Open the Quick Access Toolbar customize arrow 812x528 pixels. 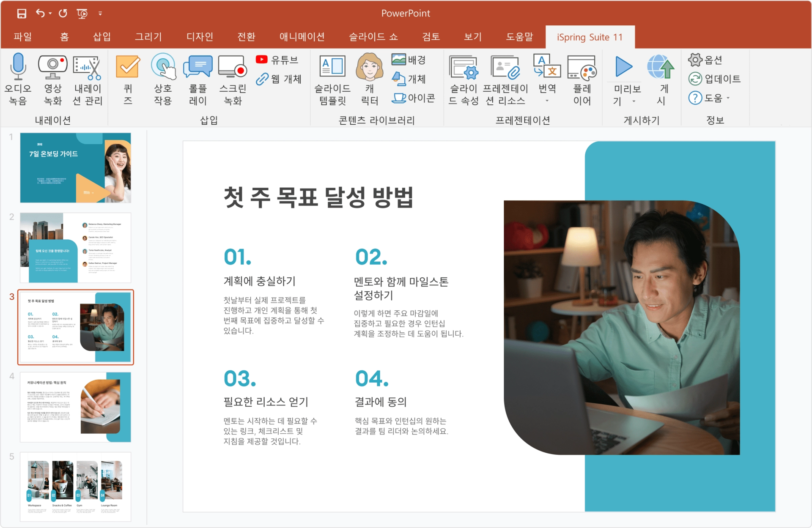pyautogui.click(x=100, y=14)
